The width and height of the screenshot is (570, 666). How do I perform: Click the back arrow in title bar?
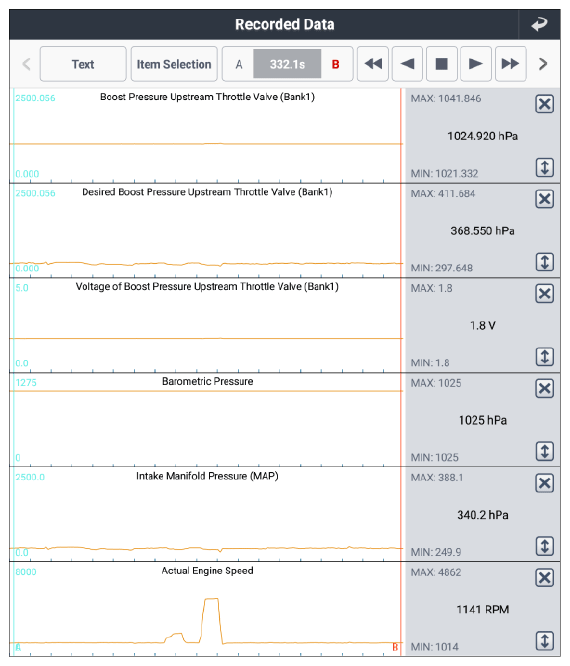(539, 24)
